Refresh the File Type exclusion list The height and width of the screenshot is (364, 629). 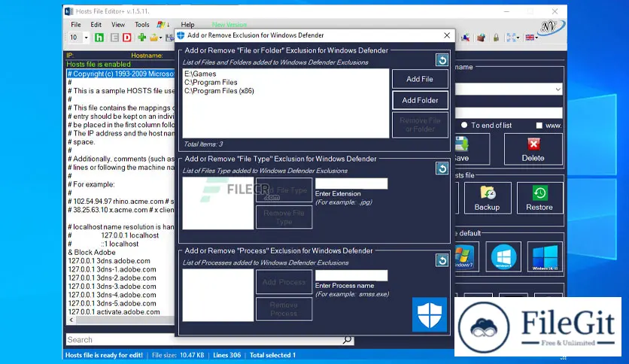442,168
